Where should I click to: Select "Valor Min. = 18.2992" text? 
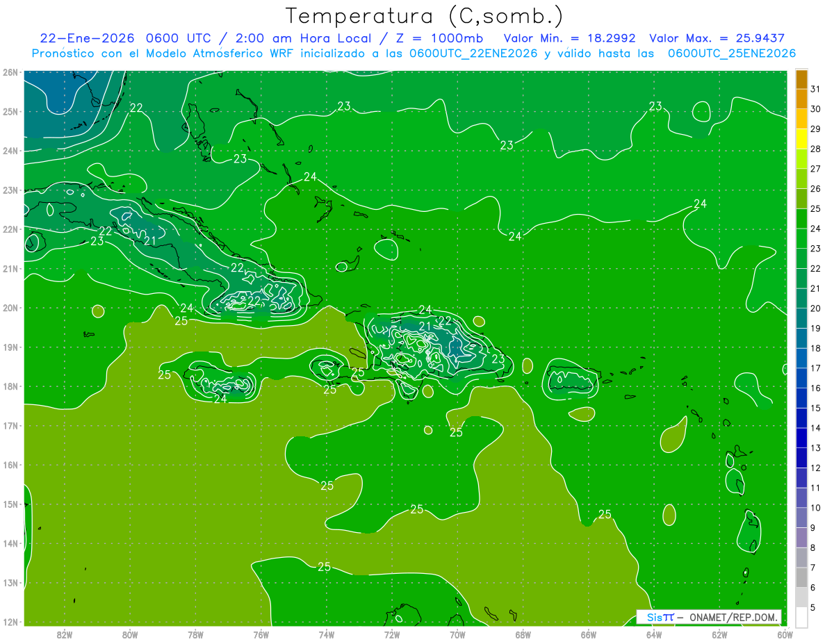(x=571, y=38)
